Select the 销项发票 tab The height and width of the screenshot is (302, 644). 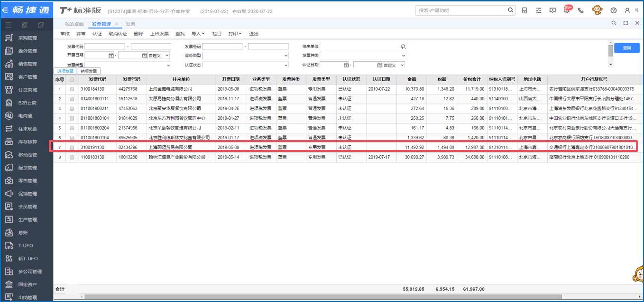(88, 71)
